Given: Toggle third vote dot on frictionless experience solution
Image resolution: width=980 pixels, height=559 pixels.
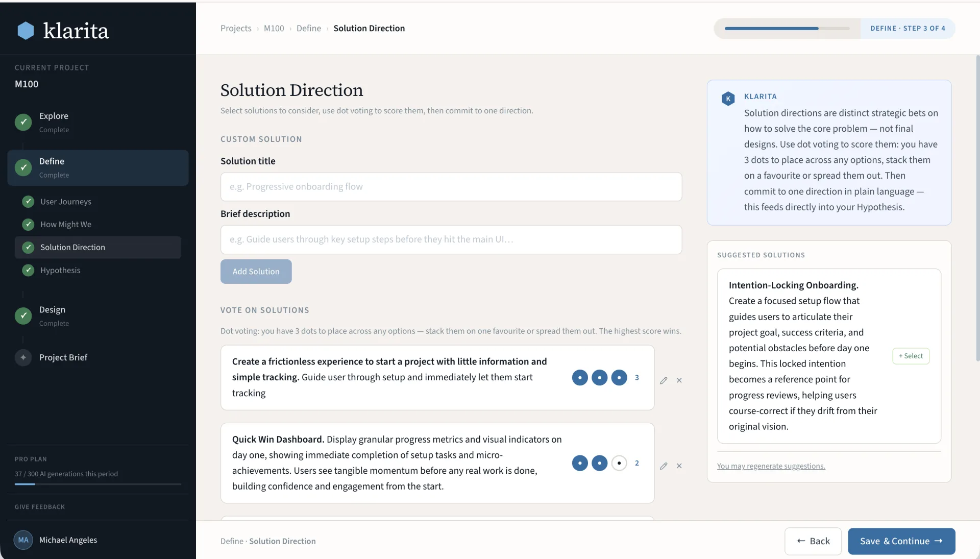Looking at the screenshot, I should (x=619, y=378).
